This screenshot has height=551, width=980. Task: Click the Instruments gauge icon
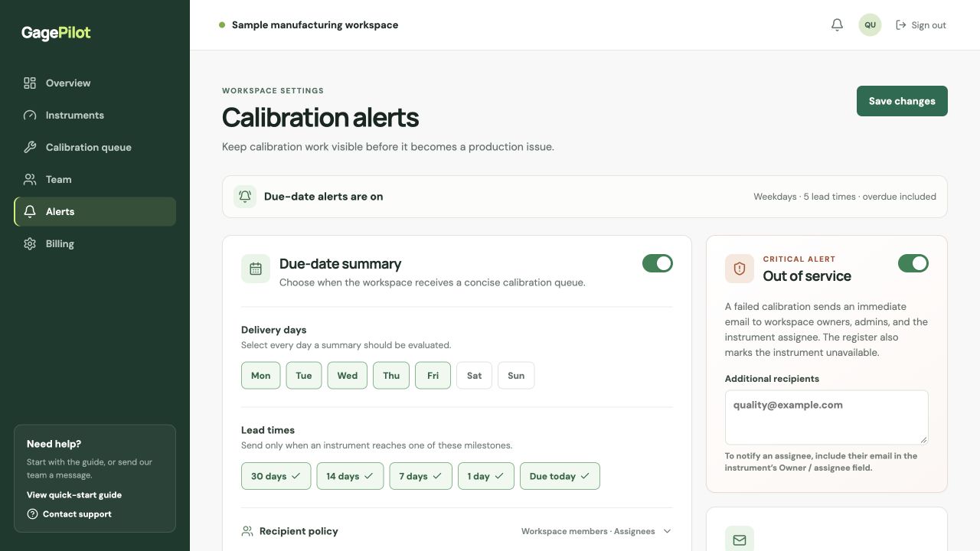30,115
